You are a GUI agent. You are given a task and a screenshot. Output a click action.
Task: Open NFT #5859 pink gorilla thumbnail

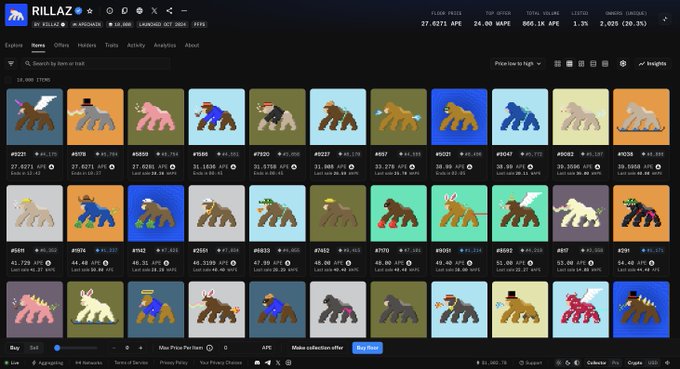(156, 117)
